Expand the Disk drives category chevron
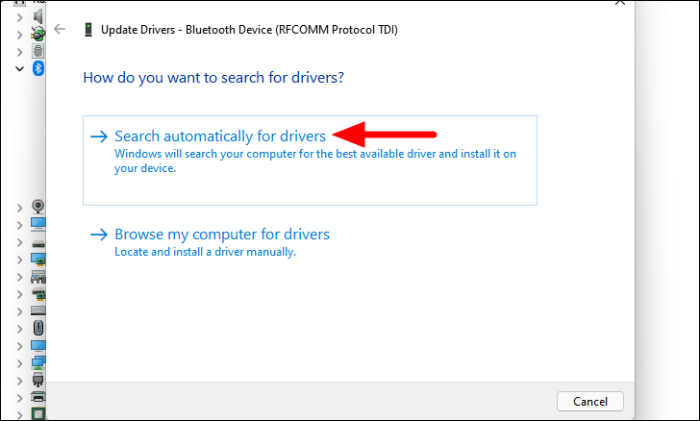 point(19,242)
